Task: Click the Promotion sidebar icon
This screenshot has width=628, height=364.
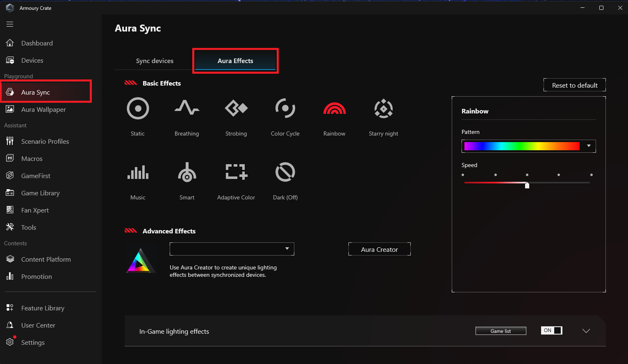Action: tap(10, 276)
